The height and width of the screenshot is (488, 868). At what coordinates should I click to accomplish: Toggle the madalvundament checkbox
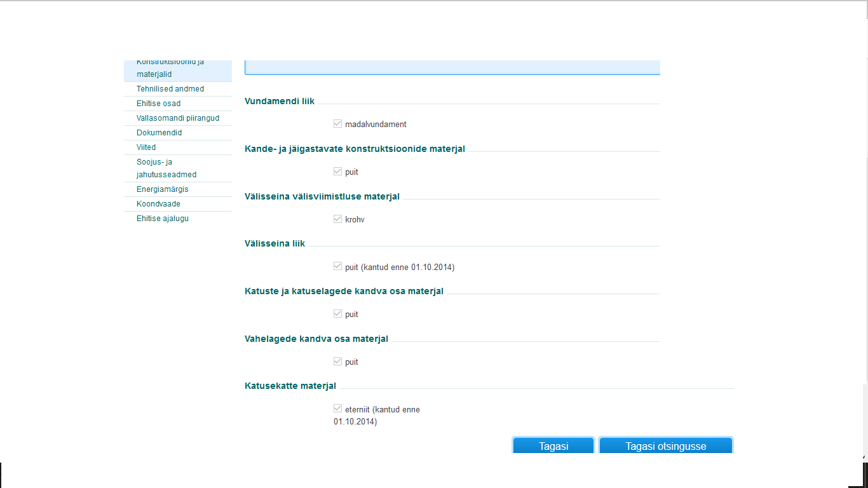pos(338,124)
